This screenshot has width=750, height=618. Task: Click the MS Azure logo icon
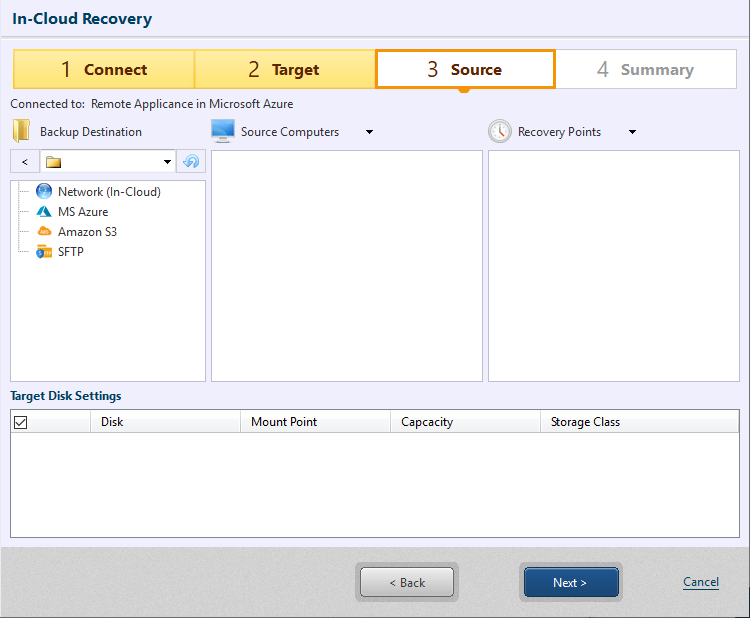tap(43, 212)
